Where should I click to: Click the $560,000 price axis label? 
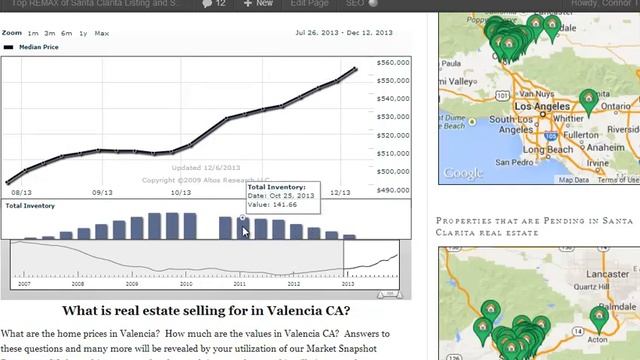(x=393, y=62)
